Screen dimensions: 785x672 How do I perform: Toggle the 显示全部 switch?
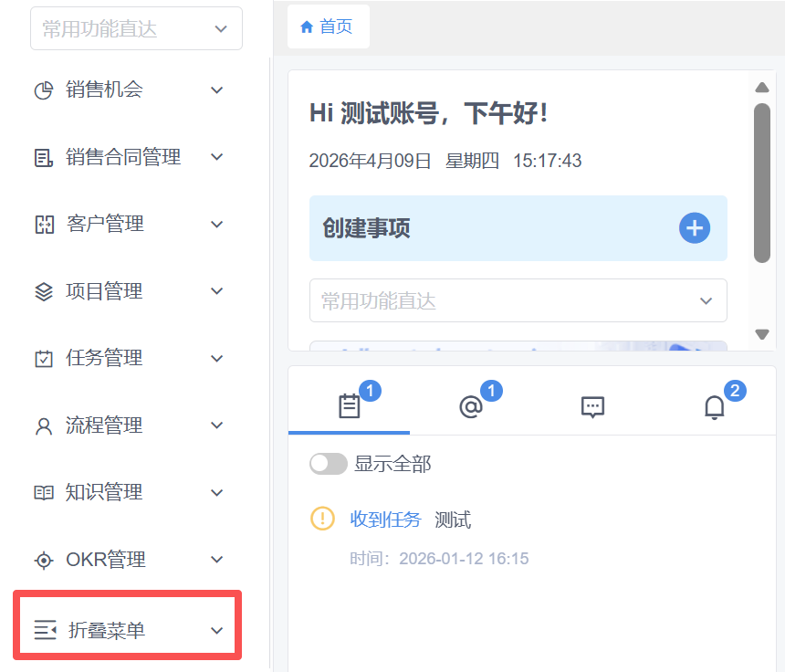(329, 464)
